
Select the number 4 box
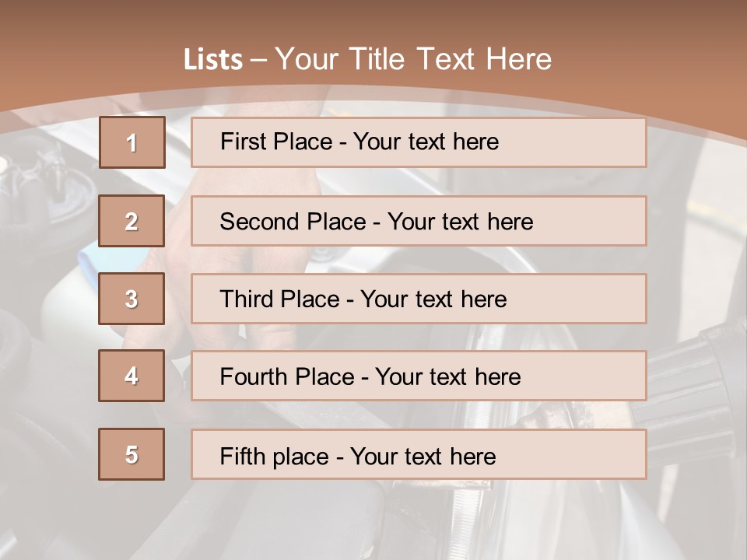tap(132, 376)
